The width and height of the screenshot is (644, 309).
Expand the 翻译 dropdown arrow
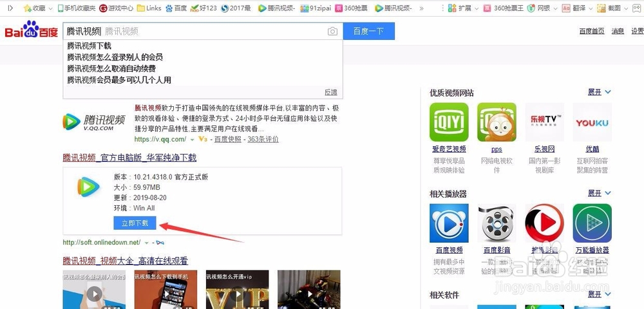(x=591, y=8)
